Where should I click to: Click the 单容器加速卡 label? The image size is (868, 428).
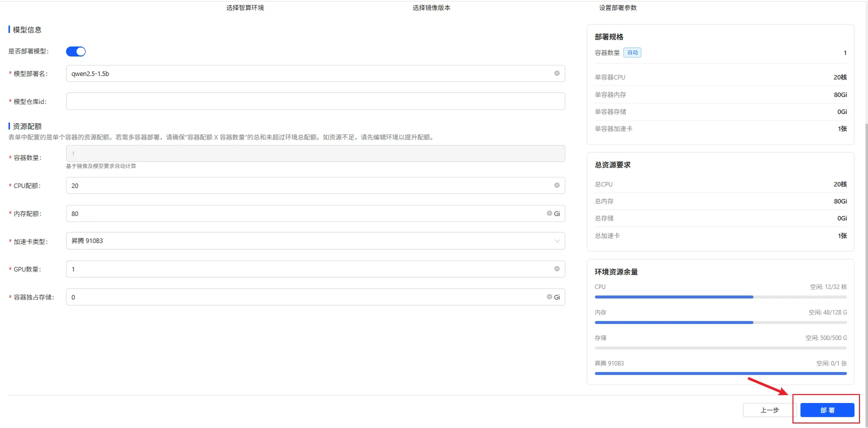click(x=614, y=129)
